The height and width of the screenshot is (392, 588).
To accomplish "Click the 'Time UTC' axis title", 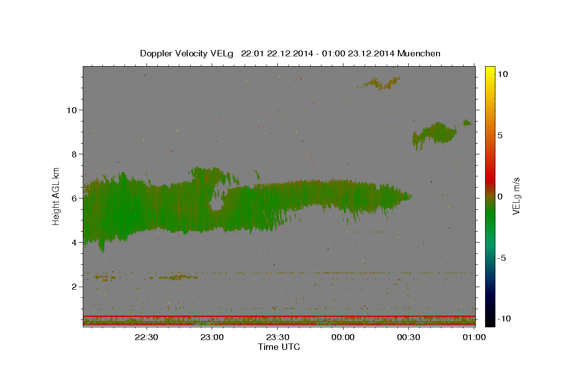I will click(x=279, y=347).
